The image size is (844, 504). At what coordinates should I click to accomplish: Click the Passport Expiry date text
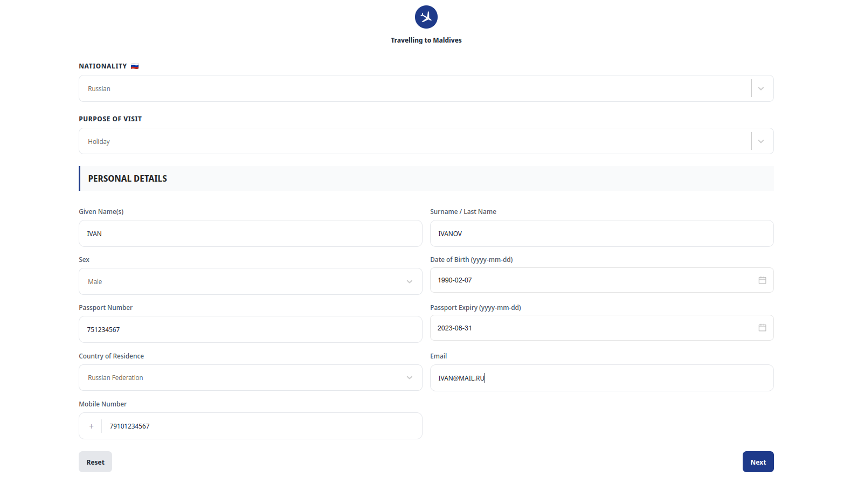click(x=455, y=328)
